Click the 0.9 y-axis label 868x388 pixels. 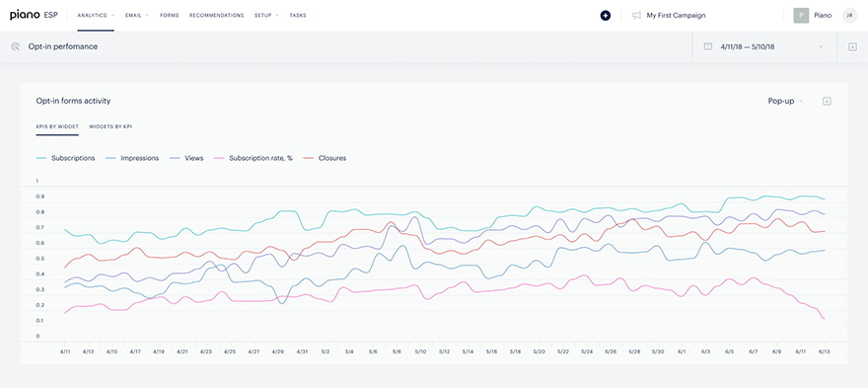pos(39,196)
